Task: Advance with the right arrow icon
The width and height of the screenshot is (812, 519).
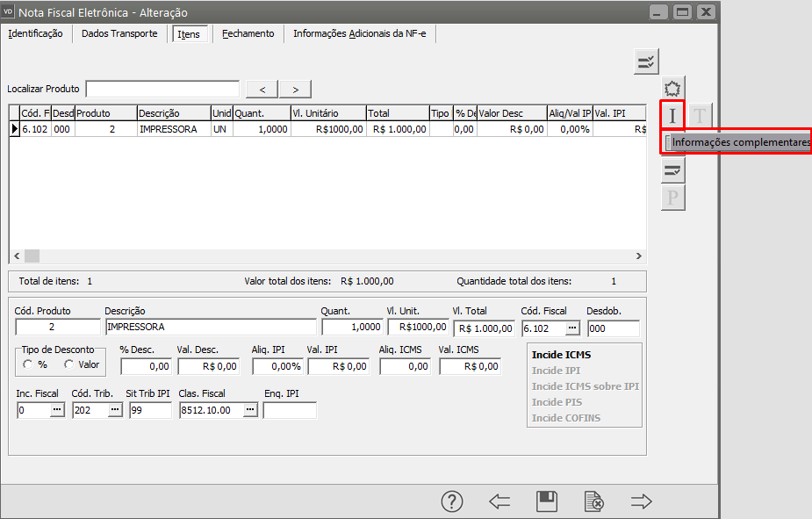Action: coord(642,501)
